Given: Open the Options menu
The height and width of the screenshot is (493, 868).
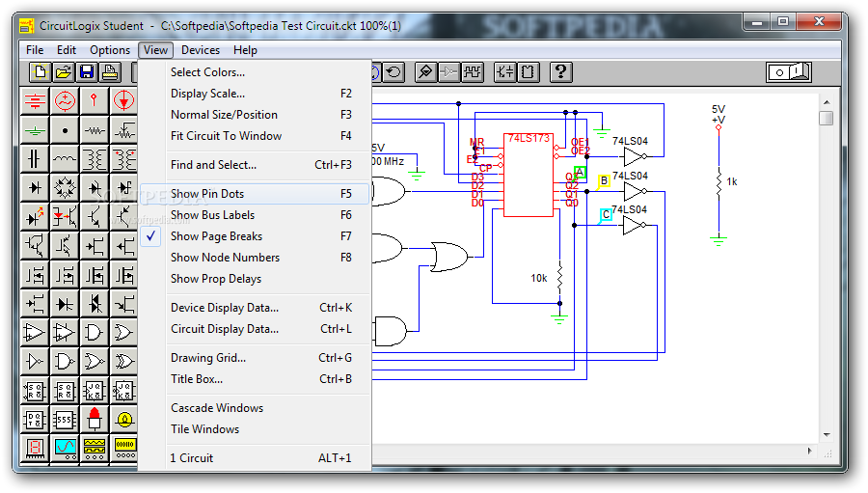Looking at the screenshot, I should click(x=110, y=50).
